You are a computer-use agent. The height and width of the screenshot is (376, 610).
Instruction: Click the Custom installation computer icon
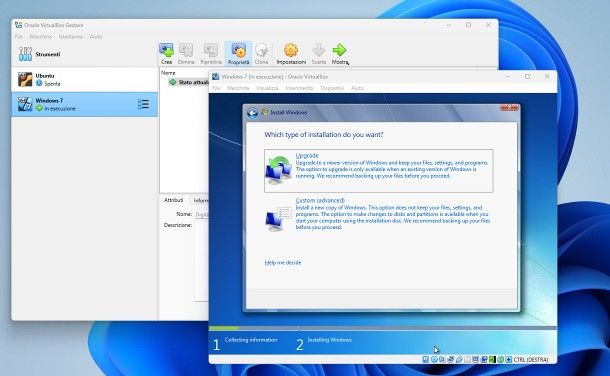(x=279, y=219)
